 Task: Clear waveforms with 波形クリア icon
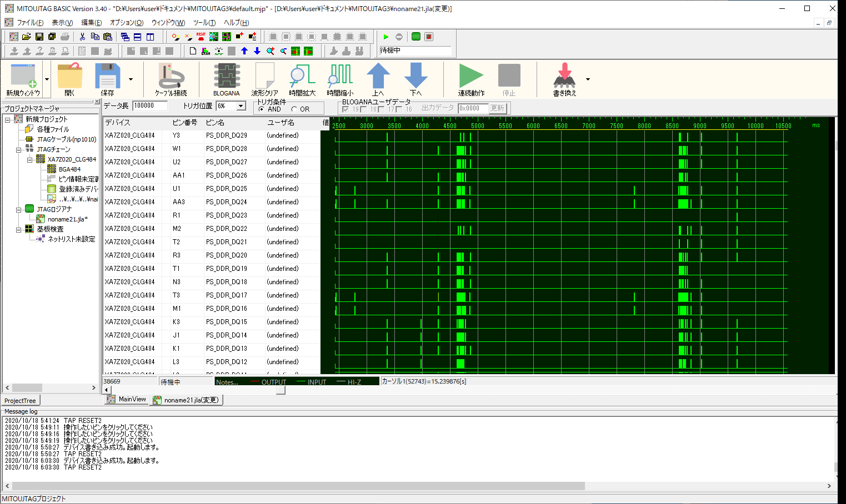(x=264, y=79)
